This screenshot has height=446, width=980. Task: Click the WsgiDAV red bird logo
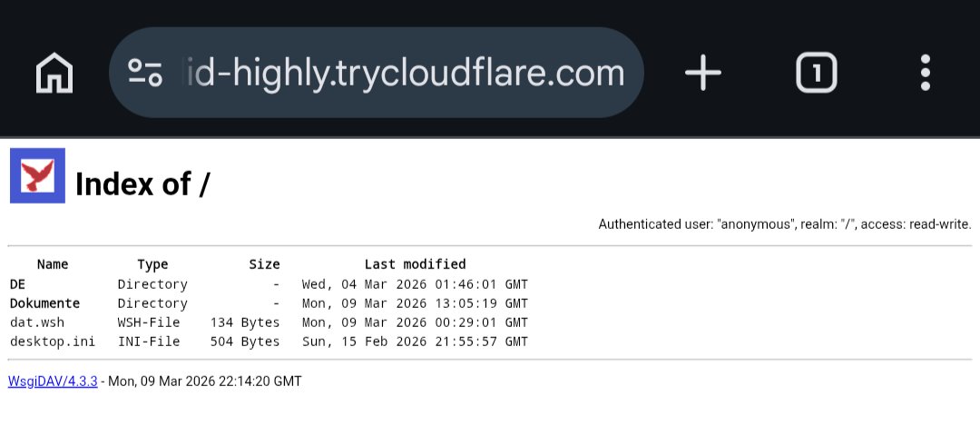37,175
